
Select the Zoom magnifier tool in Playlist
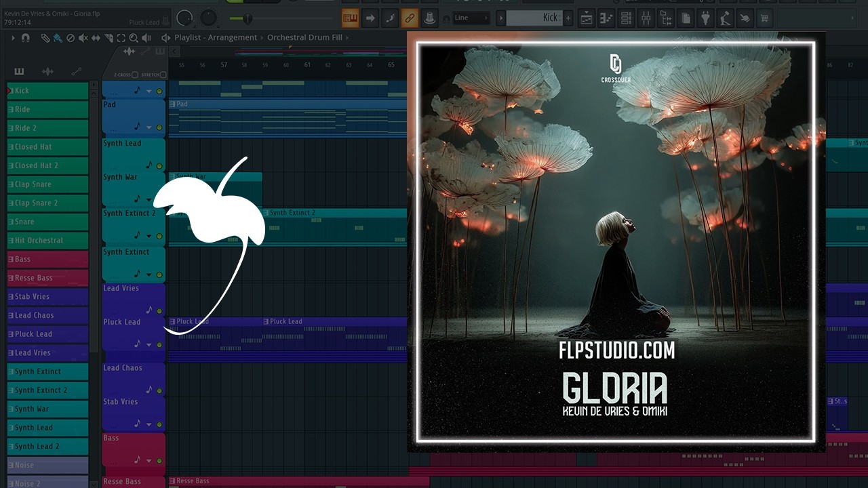134,38
